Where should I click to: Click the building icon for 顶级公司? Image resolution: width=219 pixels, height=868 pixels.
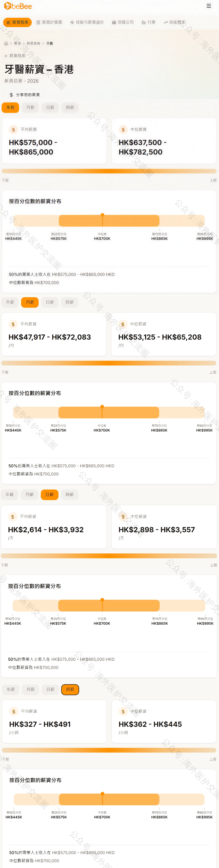pos(114,23)
